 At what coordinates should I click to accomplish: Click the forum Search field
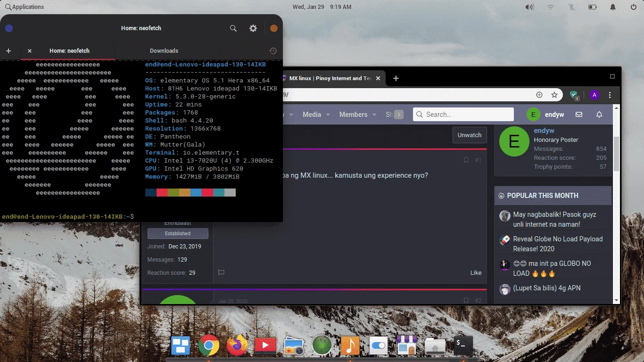click(463, 115)
